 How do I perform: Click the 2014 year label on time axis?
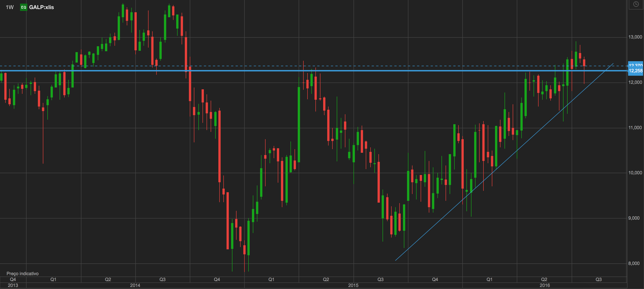[x=135, y=285]
